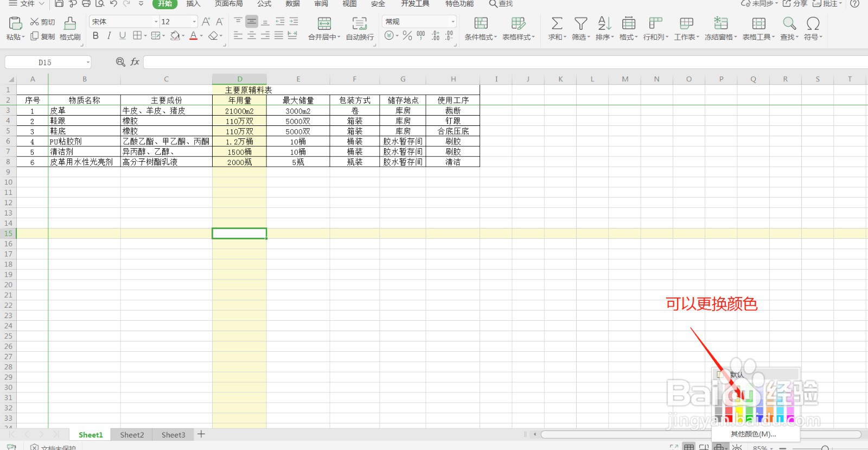Click the eraser clear formatting icon
This screenshot has width=868, height=450.
click(213, 36)
